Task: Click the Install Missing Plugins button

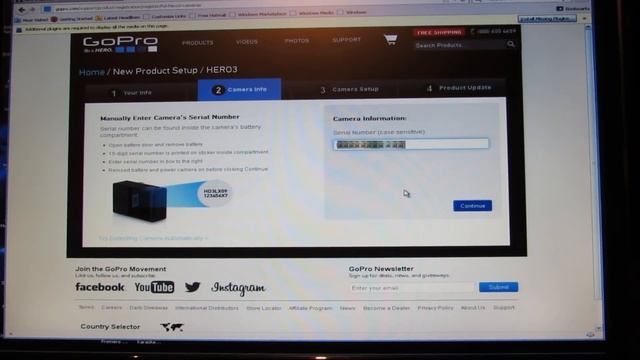Action: point(547,19)
